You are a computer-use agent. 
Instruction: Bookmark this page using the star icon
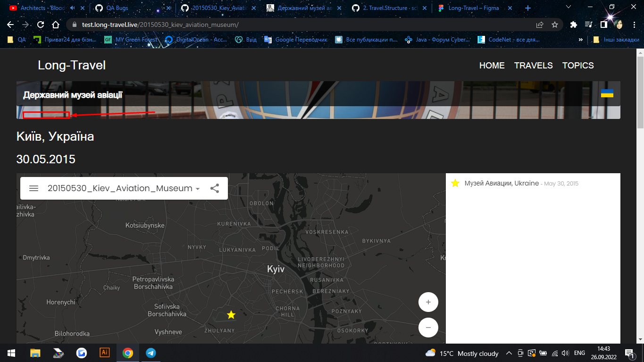click(x=556, y=24)
